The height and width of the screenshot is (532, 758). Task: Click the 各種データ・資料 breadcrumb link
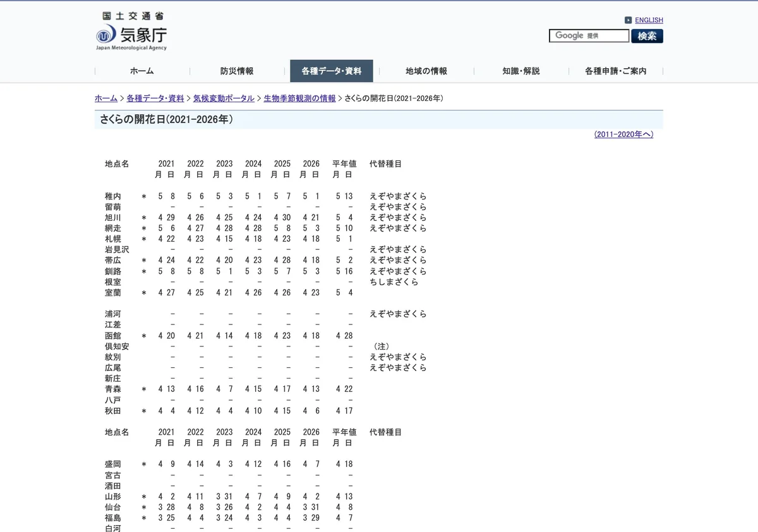155,98
